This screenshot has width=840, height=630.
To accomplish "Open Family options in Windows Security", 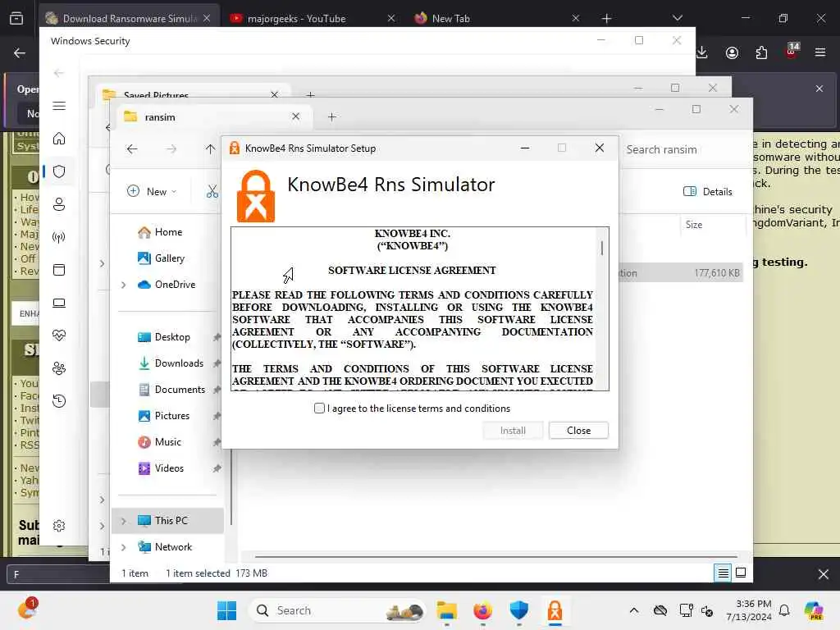I will [59, 368].
